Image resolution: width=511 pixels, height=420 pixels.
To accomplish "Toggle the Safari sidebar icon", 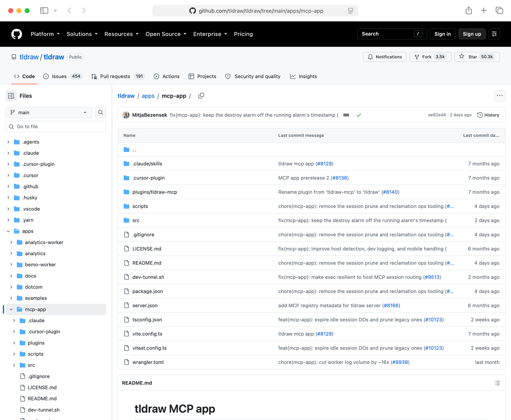I will pos(44,10).
